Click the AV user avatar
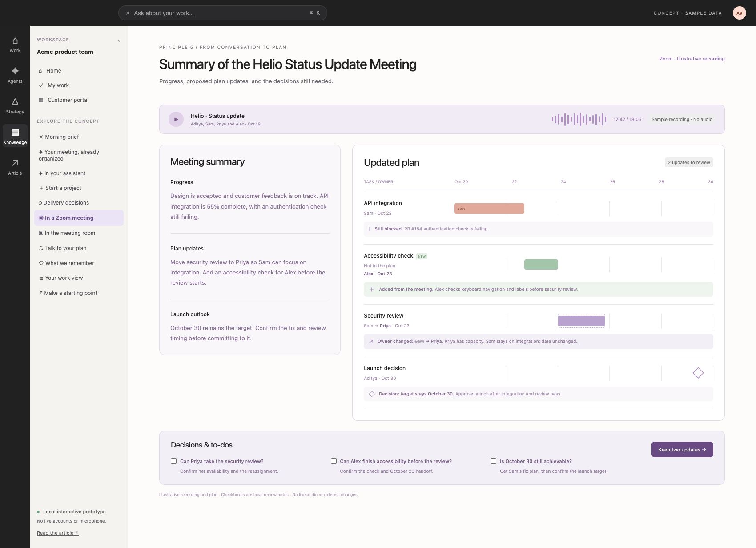 pyautogui.click(x=739, y=13)
